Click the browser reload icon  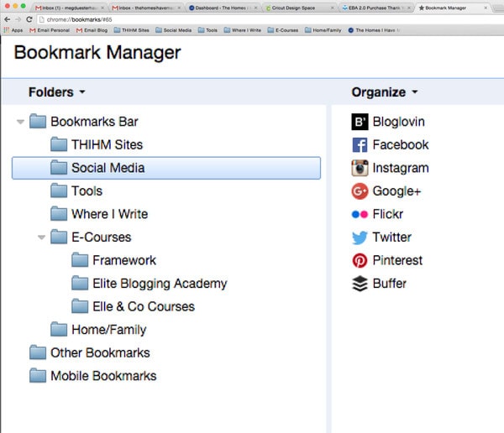(29, 18)
